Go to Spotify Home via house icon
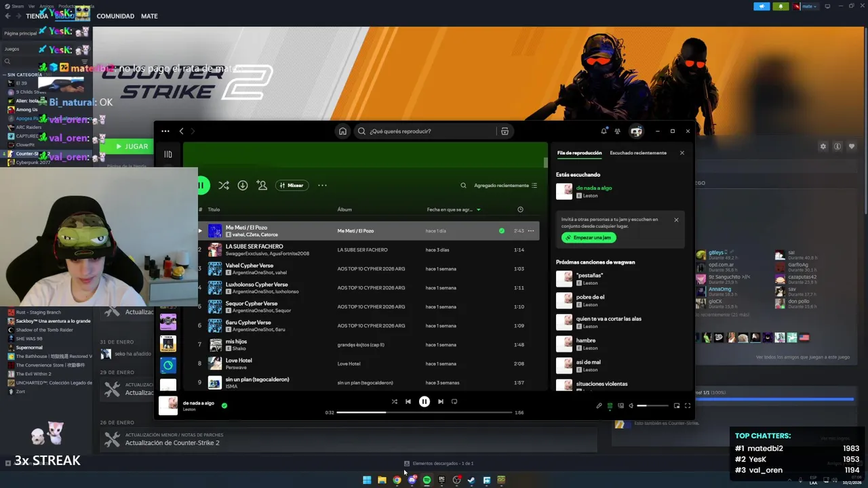 pyautogui.click(x=342, y=131)
